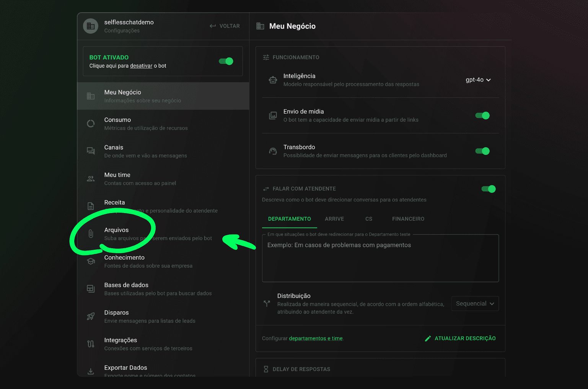The width and height of the screenshot is (588, 389).
Task: Open the Consumo settings section
Action: click(x=163, y=124)
